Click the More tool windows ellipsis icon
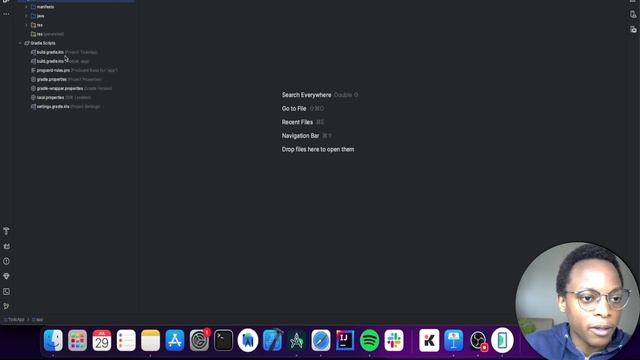This screenshot has height=360, width=640. (6, 14)
